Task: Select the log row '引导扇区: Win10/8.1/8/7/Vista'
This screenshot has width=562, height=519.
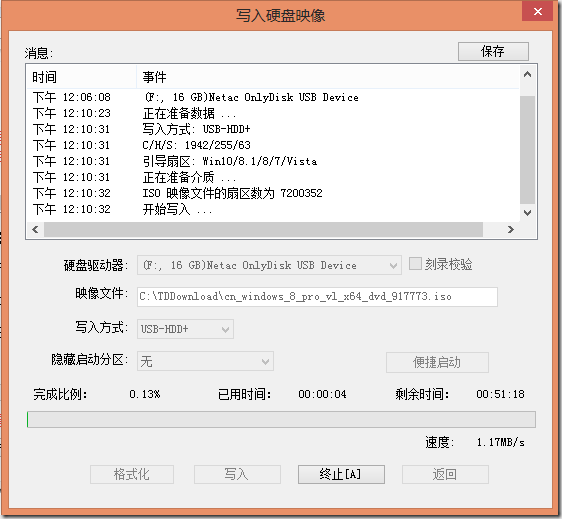Action: click(x=273, y=161)
